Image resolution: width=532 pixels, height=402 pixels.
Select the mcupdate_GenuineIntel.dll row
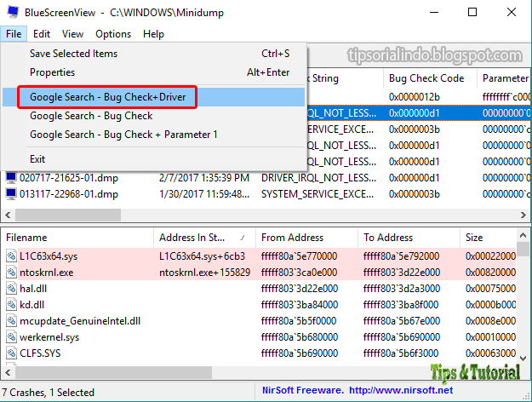click(259, 321)
